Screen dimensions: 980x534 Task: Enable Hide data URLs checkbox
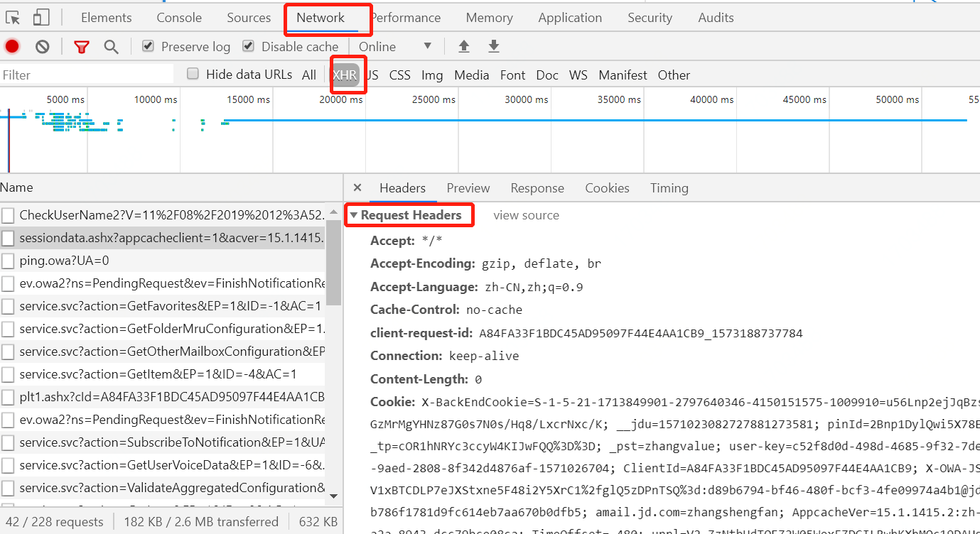point(193,74)
